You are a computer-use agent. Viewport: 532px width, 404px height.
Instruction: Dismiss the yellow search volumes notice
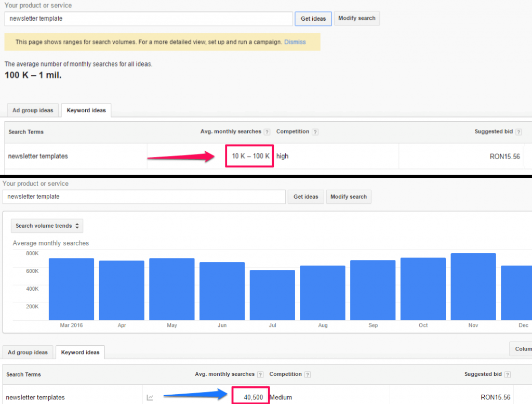295,42
